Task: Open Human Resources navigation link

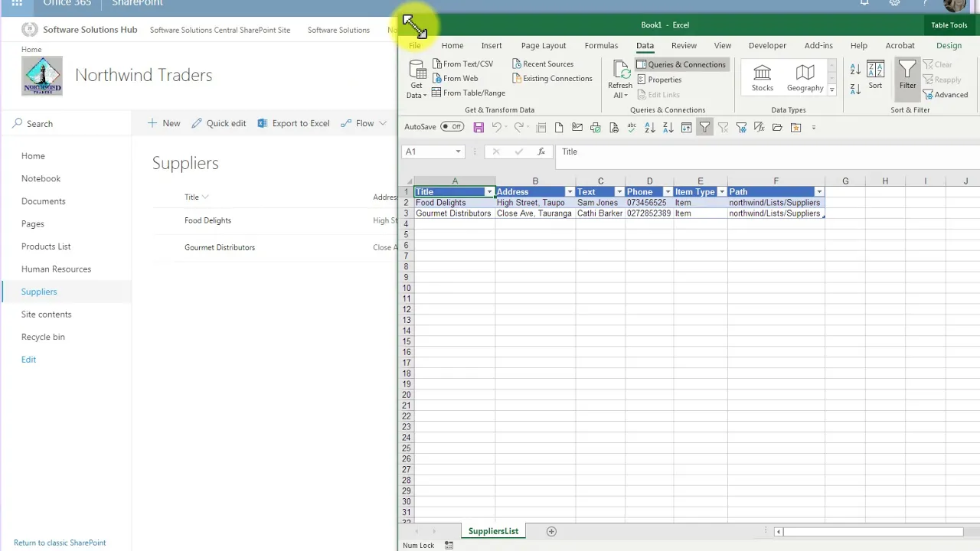Action: (x=56, y=269)
